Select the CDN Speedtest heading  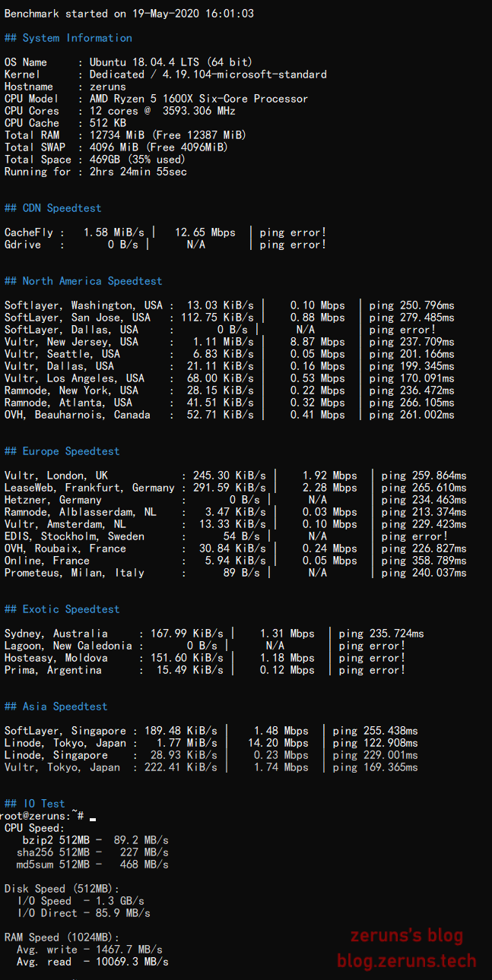click(53, 208)
